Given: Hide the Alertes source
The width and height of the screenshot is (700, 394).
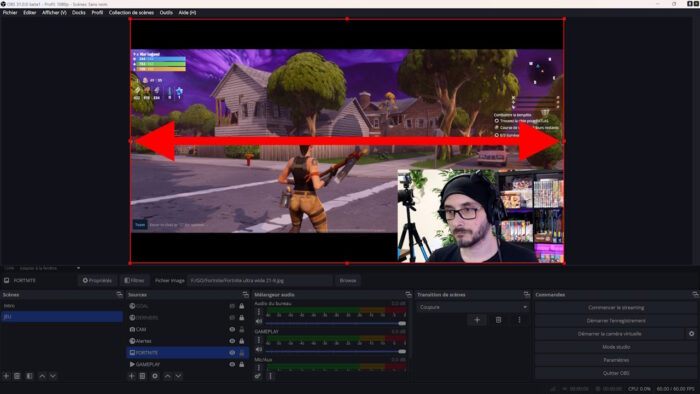Looking at the screenshot, I should [232, 341].
